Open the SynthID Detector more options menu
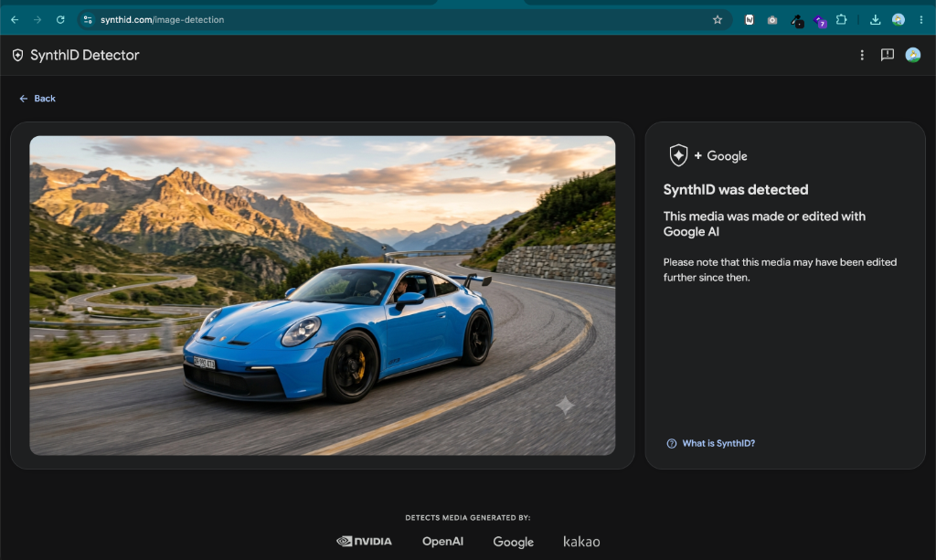Screen dimensions: 936x560 [862, 55]
